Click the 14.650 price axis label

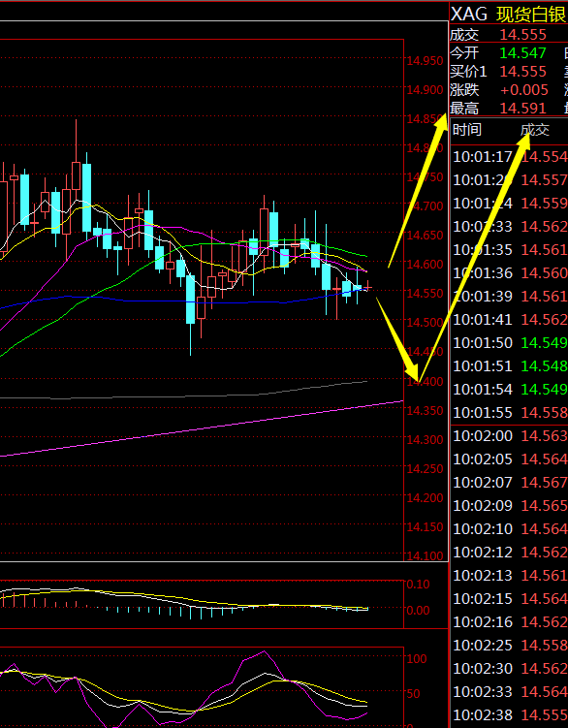pyautogui.click(x=425, y=235)
